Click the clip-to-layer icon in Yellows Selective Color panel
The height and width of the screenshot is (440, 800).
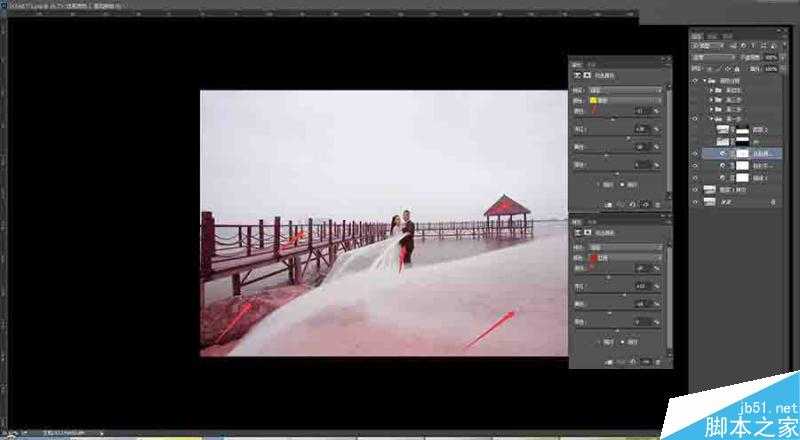pyautogui.click(x=604, y=202)
